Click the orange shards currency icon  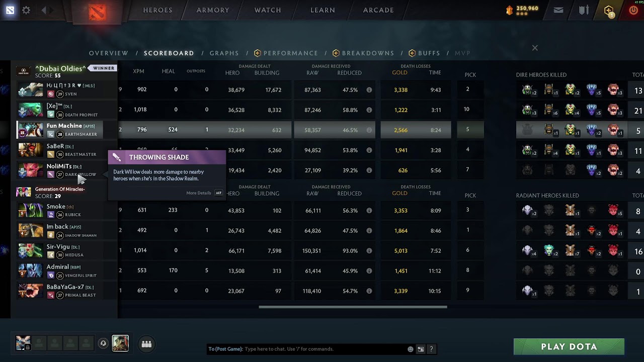510,9
